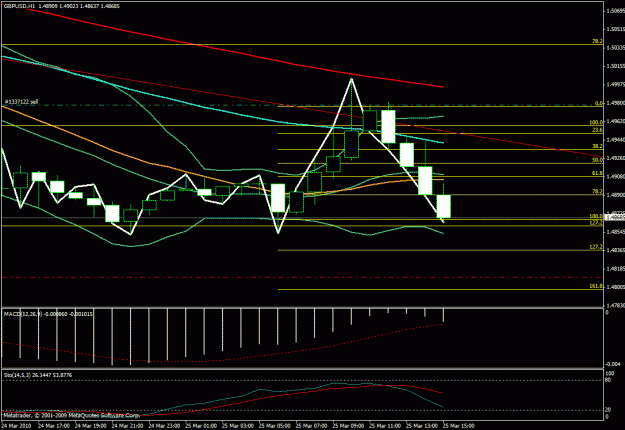The image size is (625, 430).
Task: Select the 61.8 Fibonacci level label
Action: click(x=597, y=173)
